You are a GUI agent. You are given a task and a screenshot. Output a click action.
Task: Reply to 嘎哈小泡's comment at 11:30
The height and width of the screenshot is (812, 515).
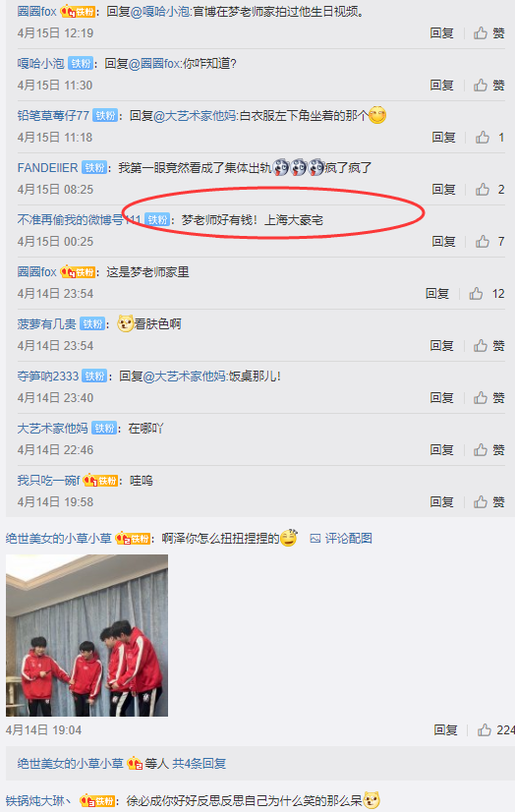pyautogui.click(x=441, y=85)
